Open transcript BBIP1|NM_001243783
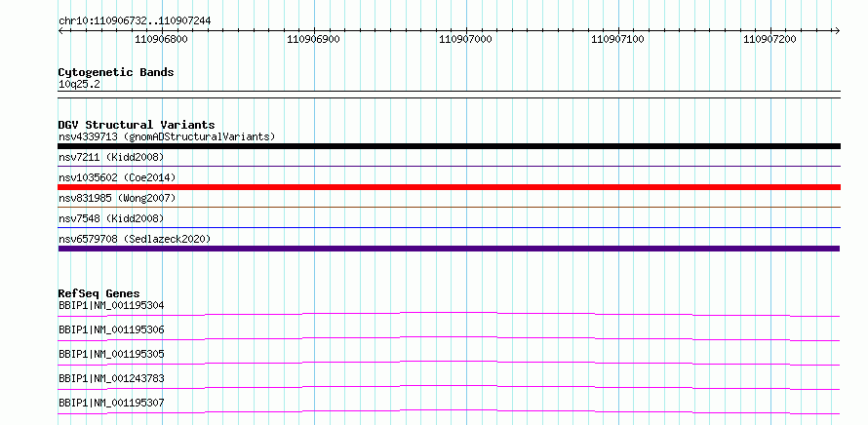 111,378
